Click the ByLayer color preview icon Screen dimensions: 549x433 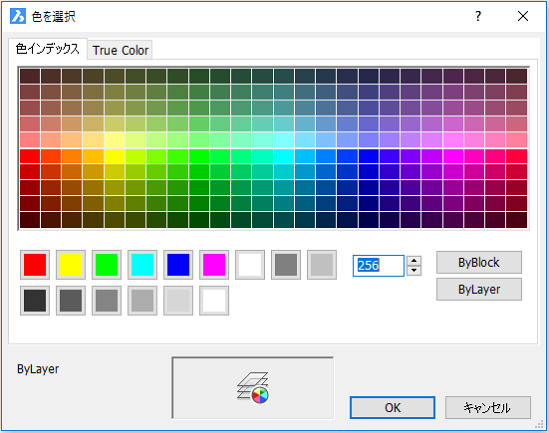tap(253, 387)
